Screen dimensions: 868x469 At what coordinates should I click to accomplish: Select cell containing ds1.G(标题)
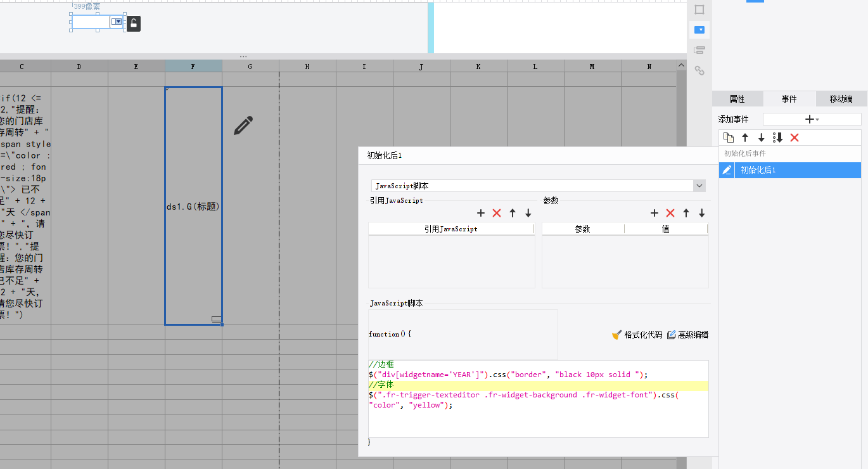[x=193, y=206]
